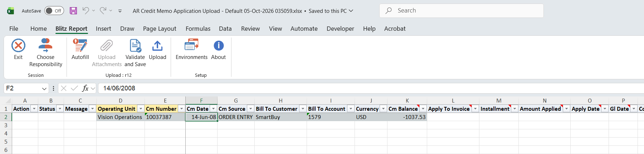This screenshot has height=154, width=644.
Task: Click the Redo arrow
Action: (x=103, y=11)
